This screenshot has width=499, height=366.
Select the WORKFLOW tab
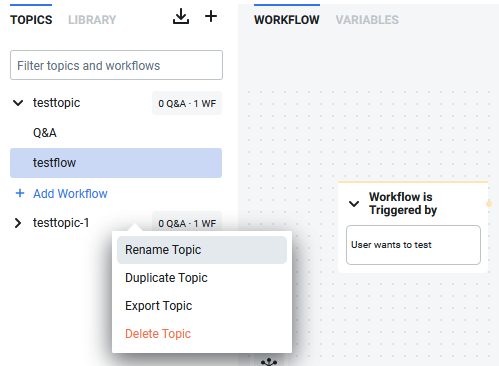[287, 20]
